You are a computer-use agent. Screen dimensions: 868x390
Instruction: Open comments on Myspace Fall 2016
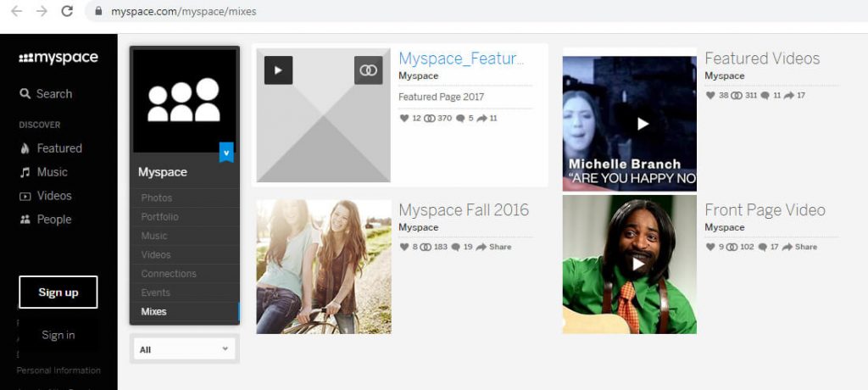click(455, 247)
